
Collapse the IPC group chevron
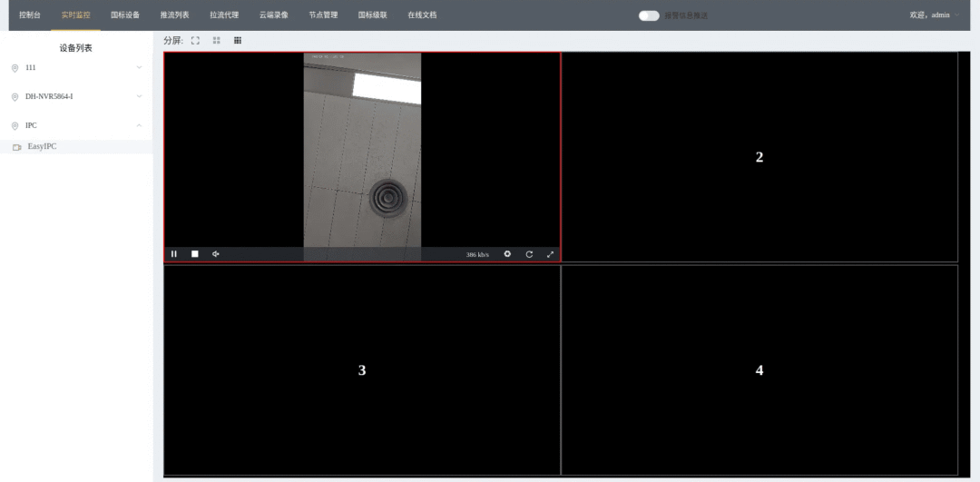139,125
